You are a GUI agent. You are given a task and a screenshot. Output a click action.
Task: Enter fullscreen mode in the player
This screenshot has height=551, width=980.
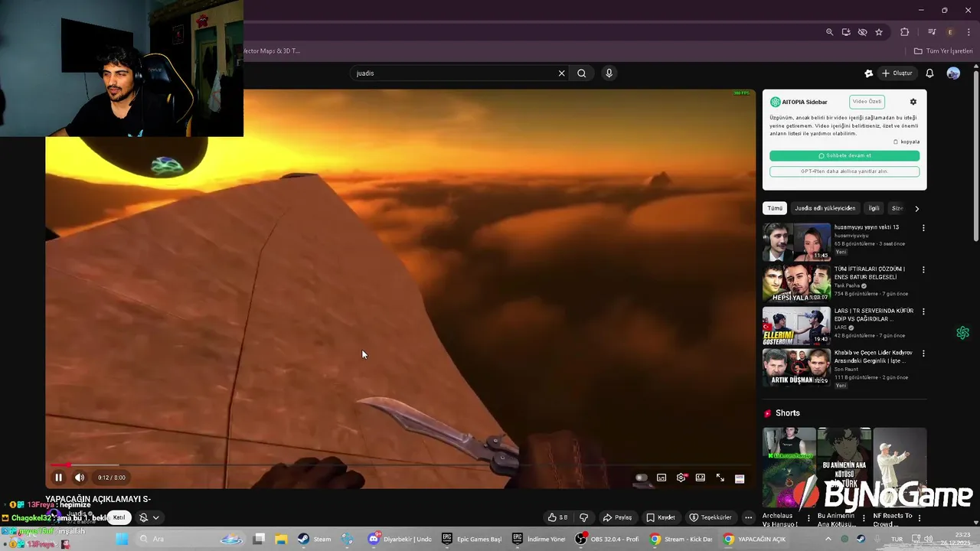tap(720, 478)
